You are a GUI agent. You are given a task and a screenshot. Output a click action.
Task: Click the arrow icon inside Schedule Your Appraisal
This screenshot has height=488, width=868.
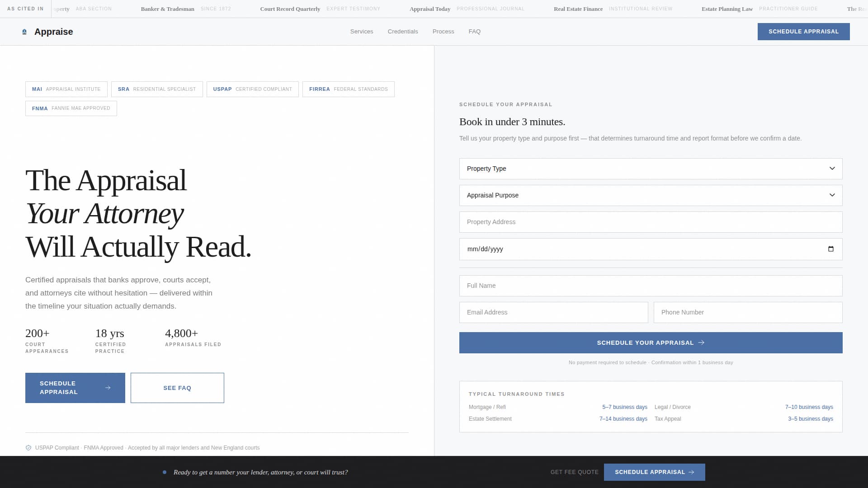(701, 343)
